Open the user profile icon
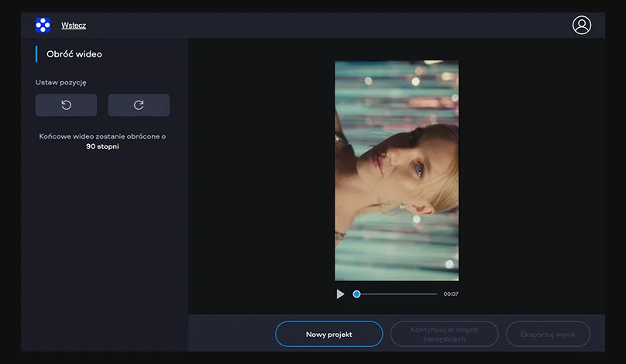Screen dimensions: 626x364 [x=581, y=25]
